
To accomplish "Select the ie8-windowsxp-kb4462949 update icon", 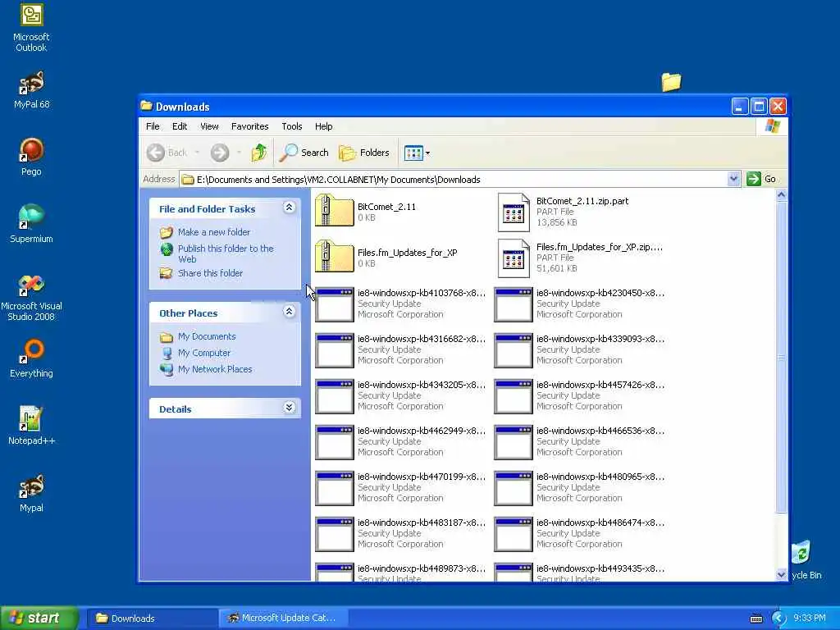I will coord(335,442).
